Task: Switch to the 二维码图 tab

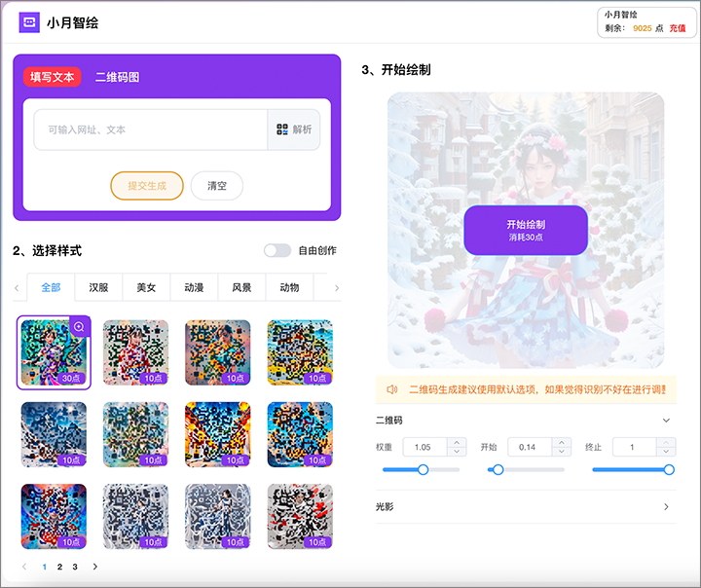Action: click(x=117, y=77)
